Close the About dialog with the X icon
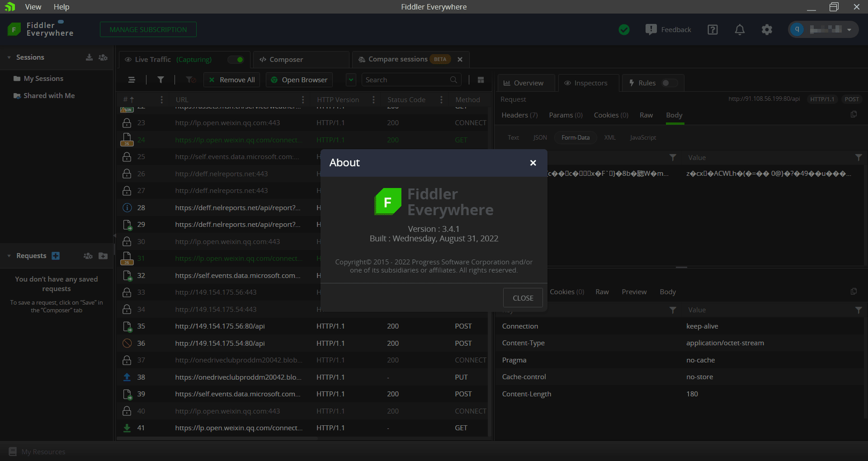 pos(533,163)
